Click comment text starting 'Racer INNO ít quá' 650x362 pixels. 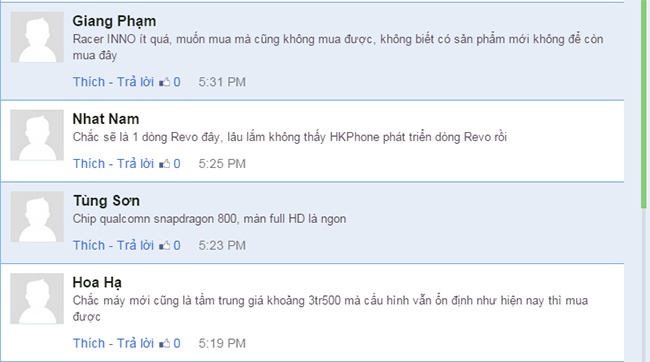pyautogui.click(x=338, y=47)
